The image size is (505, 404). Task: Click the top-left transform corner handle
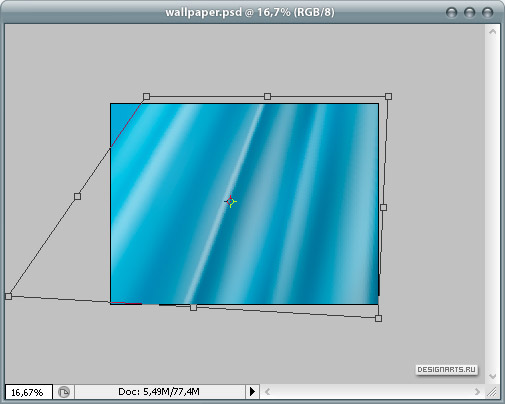coord(146,97)
